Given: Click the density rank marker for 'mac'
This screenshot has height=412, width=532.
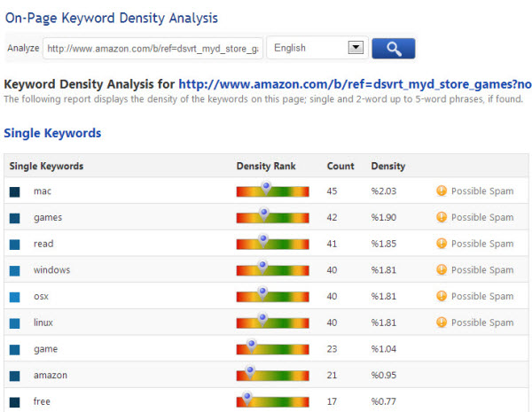Looking at the screenshot, I should coord(265,187).
